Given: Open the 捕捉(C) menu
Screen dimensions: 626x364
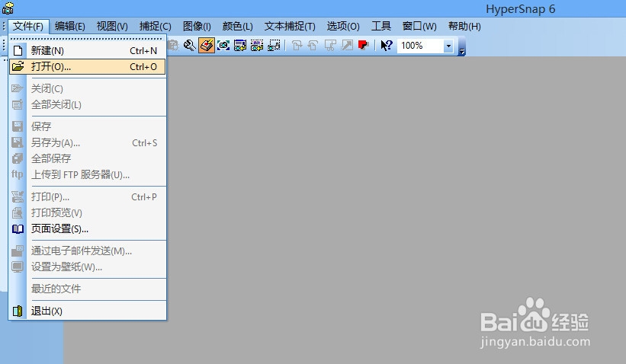Looking at the screenshot, I should pos(156,27).
